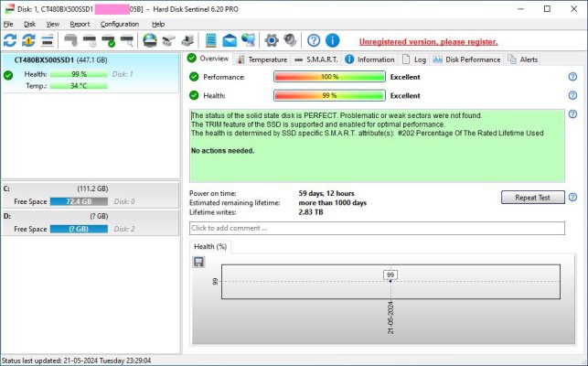Click the D: drive (? GB) free bar

tap(79, 229)
